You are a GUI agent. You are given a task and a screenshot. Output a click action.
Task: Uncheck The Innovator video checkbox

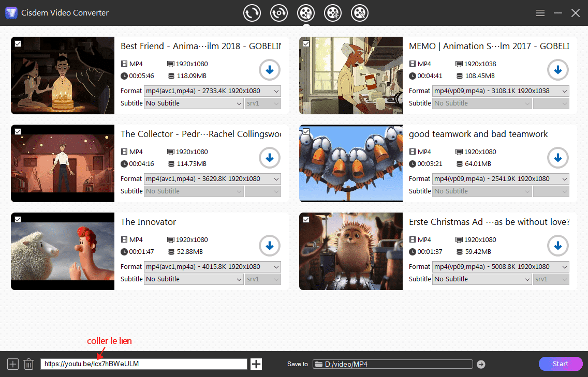(18, 220)
